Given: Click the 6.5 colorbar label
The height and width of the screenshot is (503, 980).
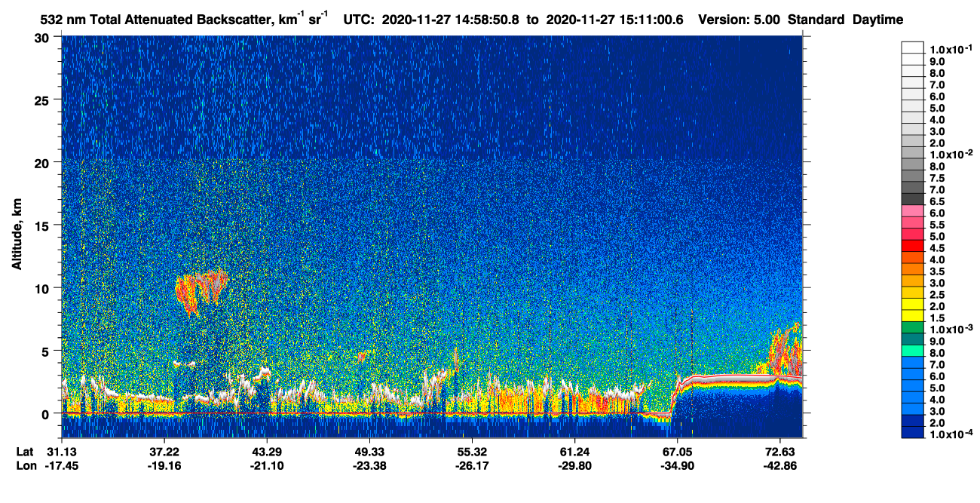Looking at the screenshot, I should point(938,202).
